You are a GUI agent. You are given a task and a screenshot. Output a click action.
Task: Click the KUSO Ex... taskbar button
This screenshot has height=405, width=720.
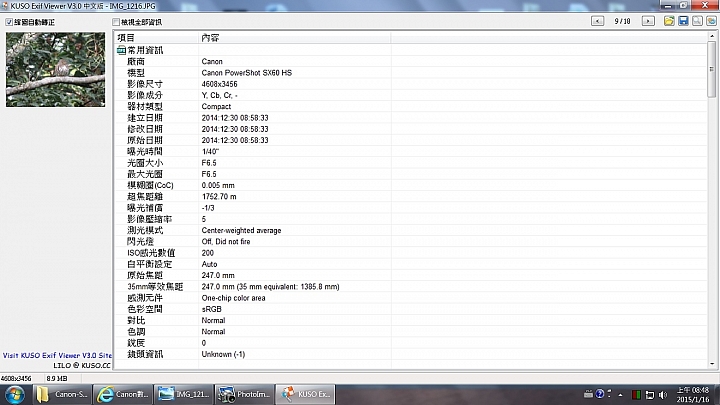305,394
